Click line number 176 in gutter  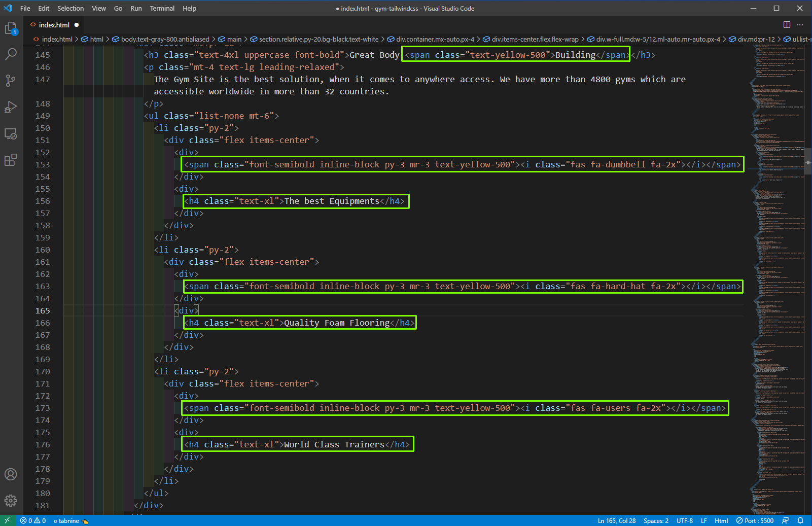pyautogui.click(x=43, y=444)
